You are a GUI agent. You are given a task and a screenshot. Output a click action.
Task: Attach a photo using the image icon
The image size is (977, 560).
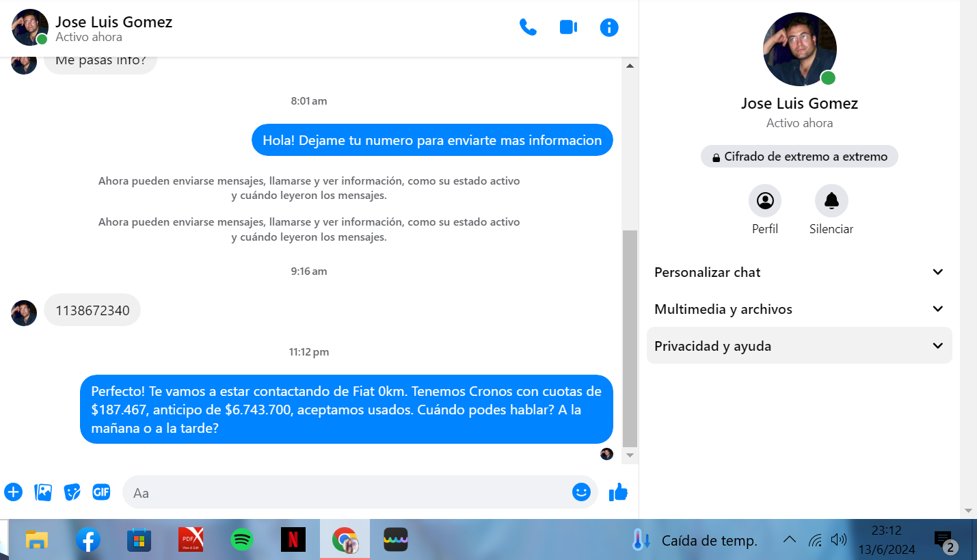[x=43, y=492]
